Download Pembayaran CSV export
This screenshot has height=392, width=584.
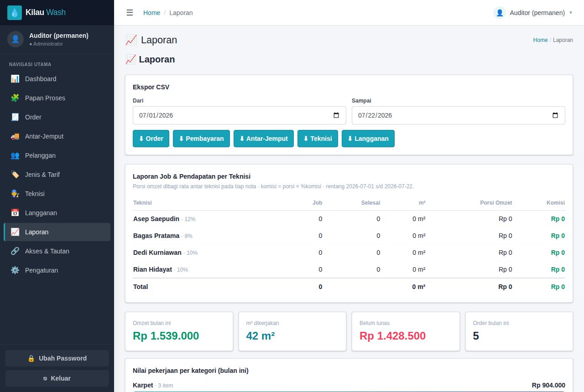pyautogui.click(x=201, y=139)
